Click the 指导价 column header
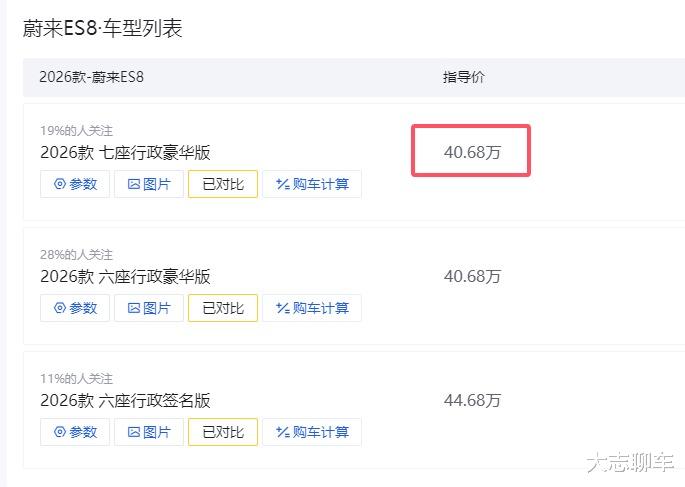 point(464,77)
